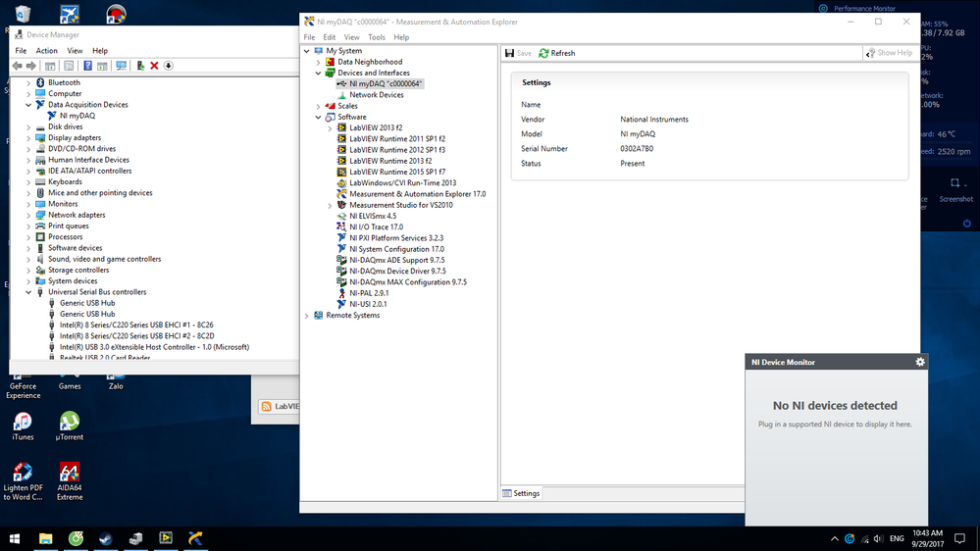Expand the Bluetooth category in Device Manager
The width and height of the screenshot is (980, 551).
[28, 82]
